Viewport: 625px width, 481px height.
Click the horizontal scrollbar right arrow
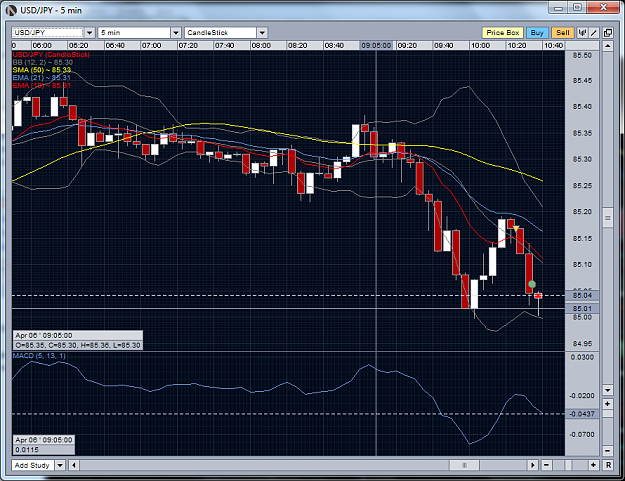pos(533,465)
